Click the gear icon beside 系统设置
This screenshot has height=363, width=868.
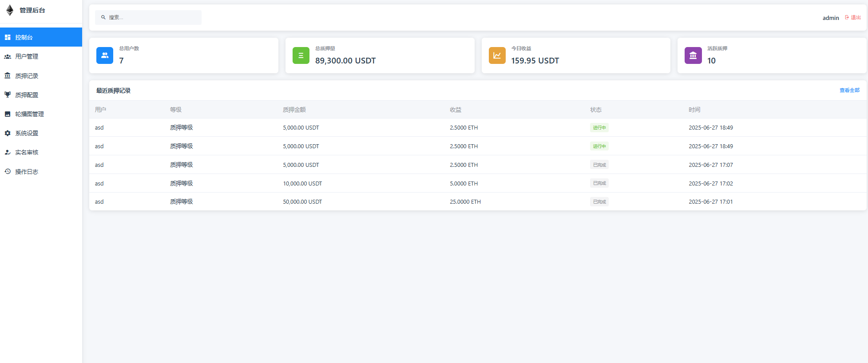coord(8,133)
